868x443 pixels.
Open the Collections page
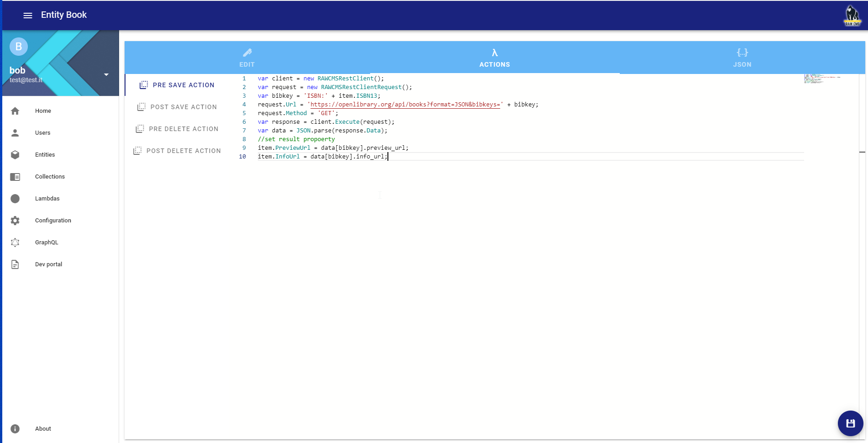pos(61,177)
